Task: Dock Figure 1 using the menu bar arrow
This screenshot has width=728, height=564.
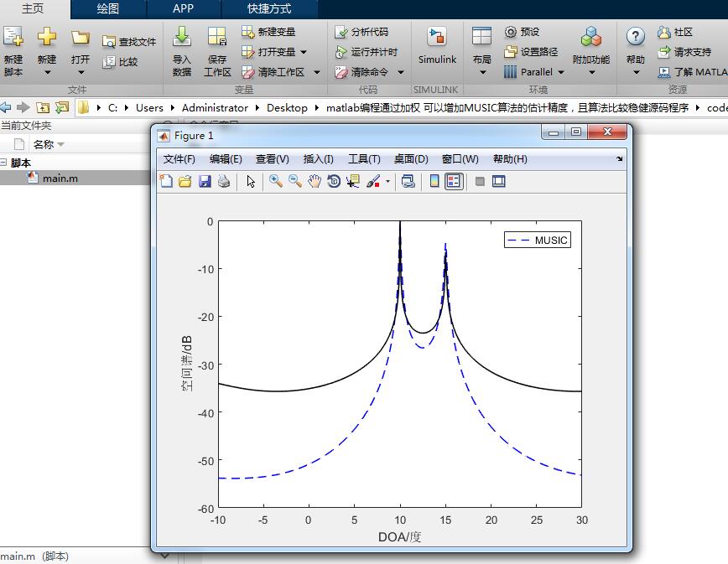Action: coord(619,159)
